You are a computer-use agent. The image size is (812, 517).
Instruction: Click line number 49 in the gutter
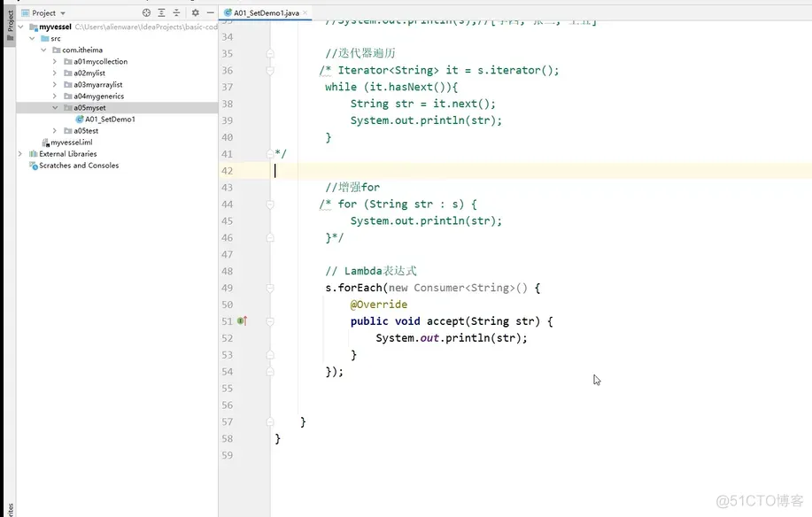tap(228, 288)
